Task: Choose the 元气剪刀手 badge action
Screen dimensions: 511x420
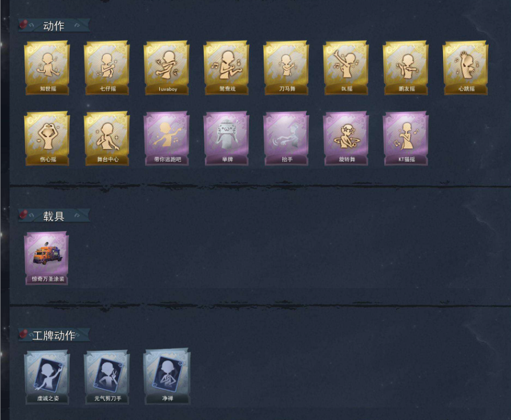Action: point(107,377)
